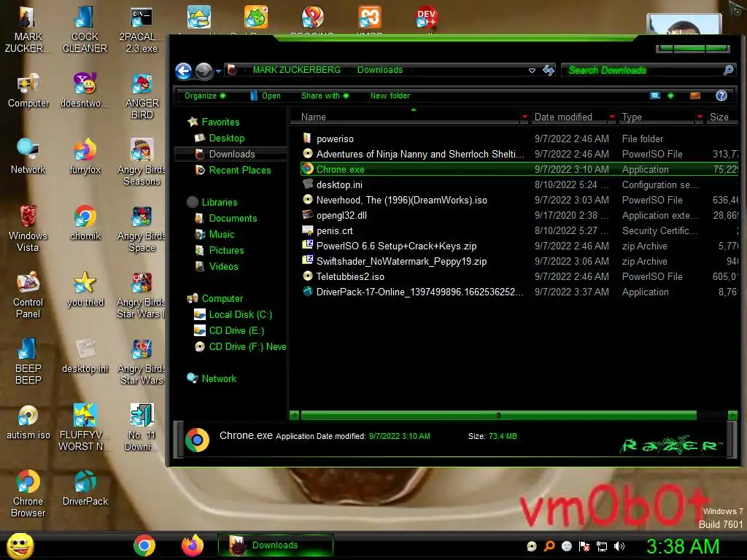Screen dimensions: 747x560
Task: Open the Computer desktop icon
Action: tap(28, 90)
